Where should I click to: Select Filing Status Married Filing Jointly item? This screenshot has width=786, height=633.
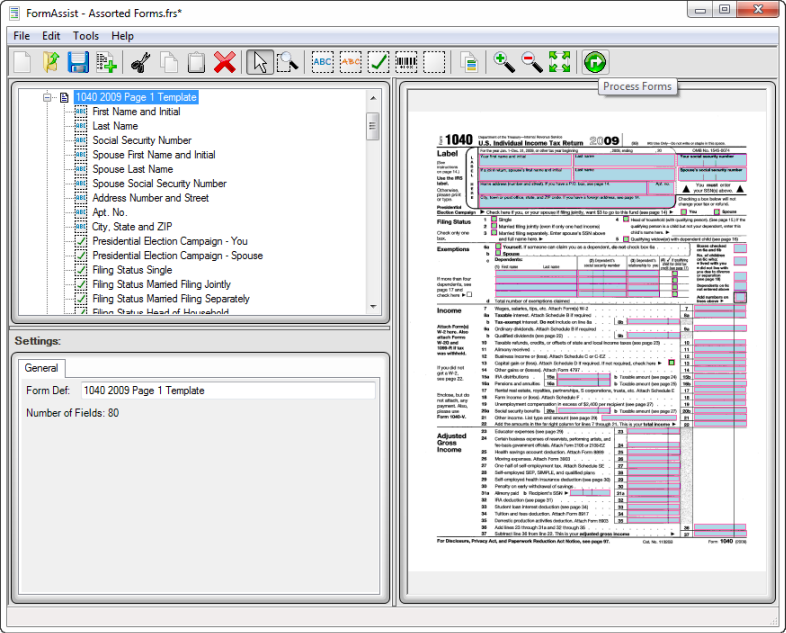tap(161, 285)
